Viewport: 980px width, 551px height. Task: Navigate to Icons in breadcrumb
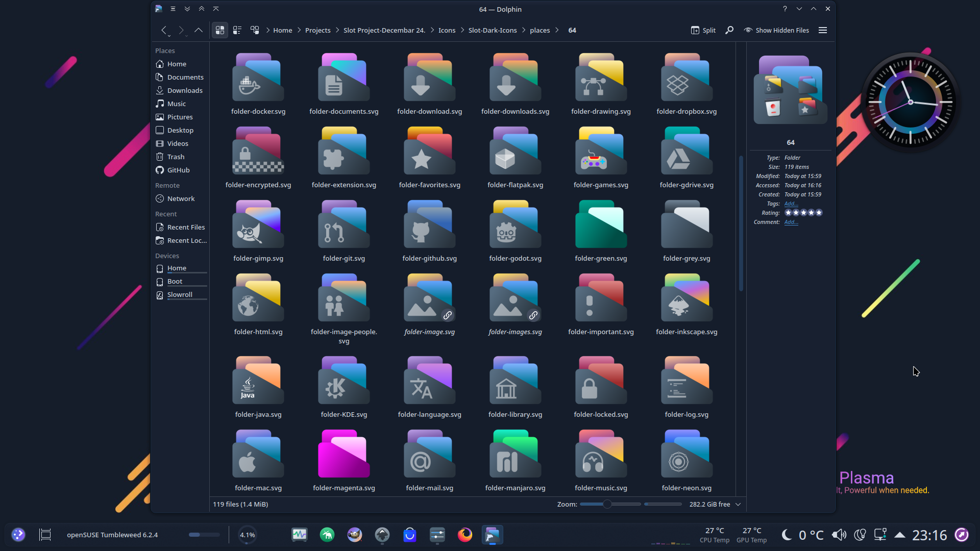[447, 30]
